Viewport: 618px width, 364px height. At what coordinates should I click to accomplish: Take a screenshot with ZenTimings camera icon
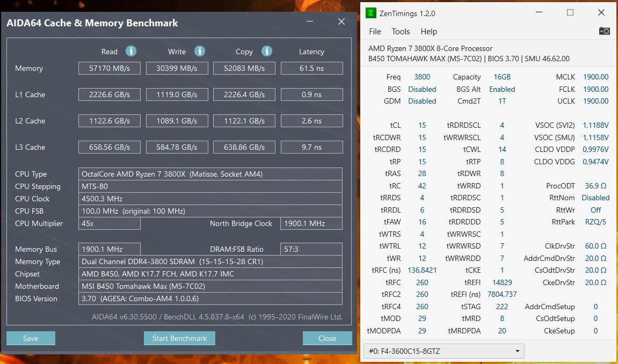pos(604,31)
